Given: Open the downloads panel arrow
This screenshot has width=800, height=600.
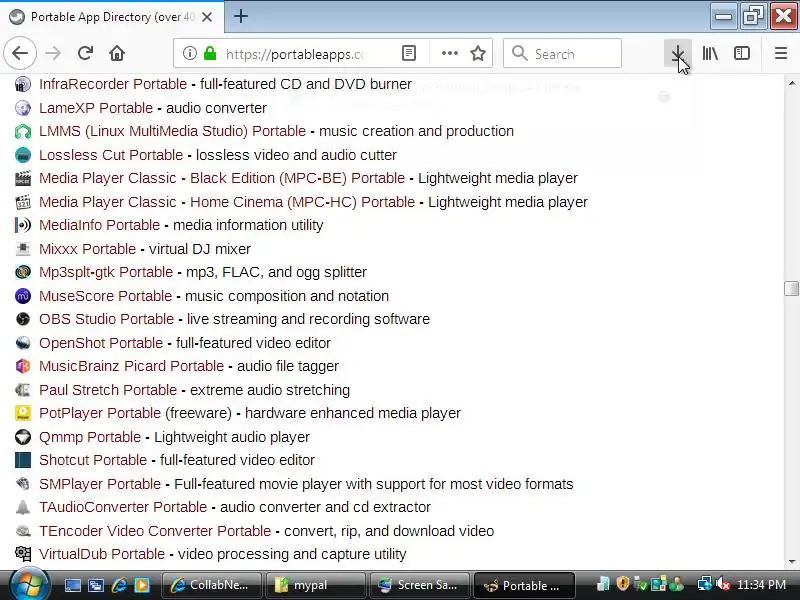Looking at the screenshot, I should click(678, 53).
